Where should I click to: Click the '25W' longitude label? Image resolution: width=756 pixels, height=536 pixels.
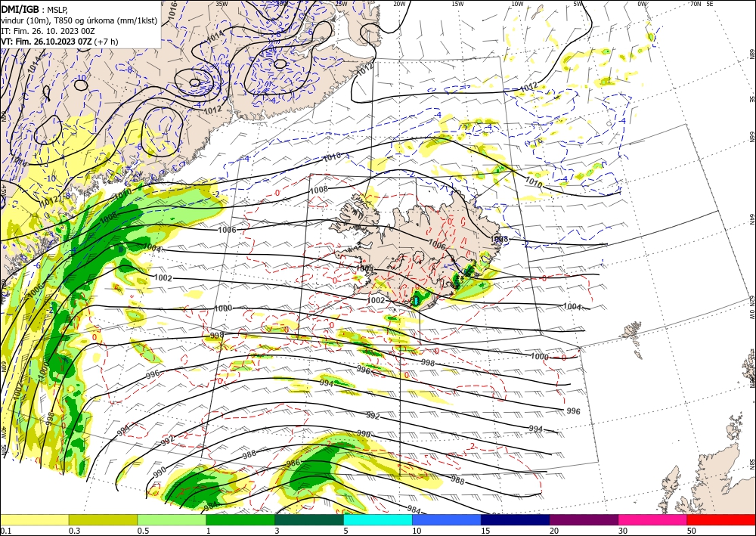click(341, 4)
